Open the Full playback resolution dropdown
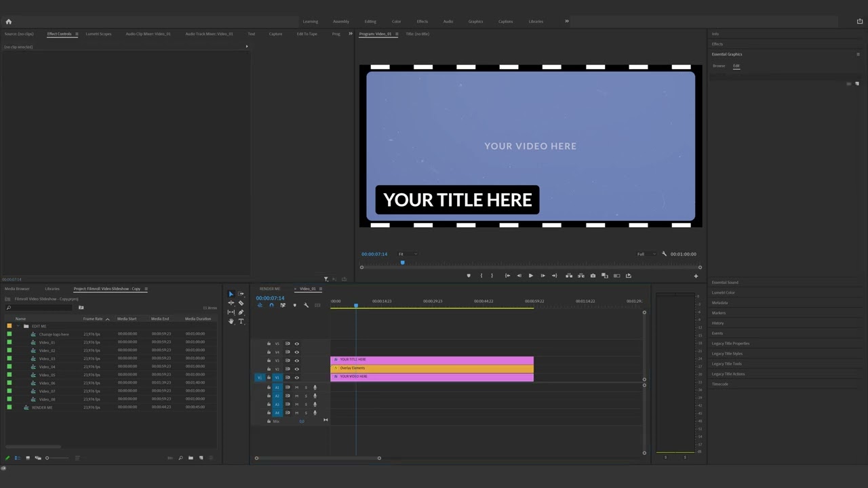868x488 pixels. [x=646, y=254]
